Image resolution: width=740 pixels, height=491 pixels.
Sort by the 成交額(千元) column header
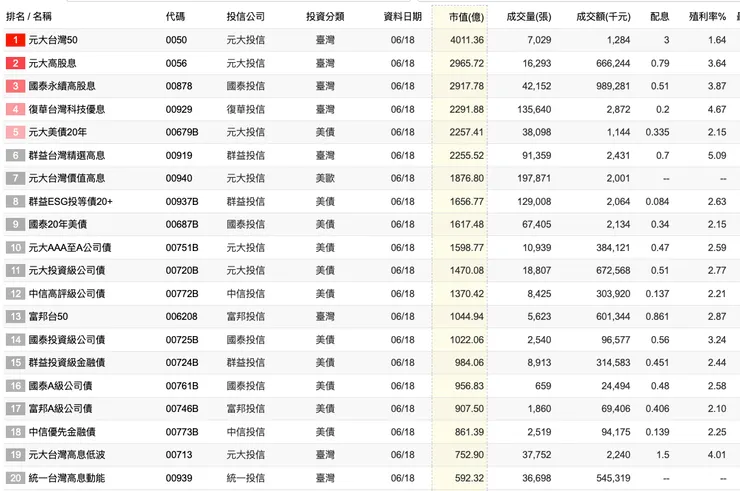[x=603, y=17]
